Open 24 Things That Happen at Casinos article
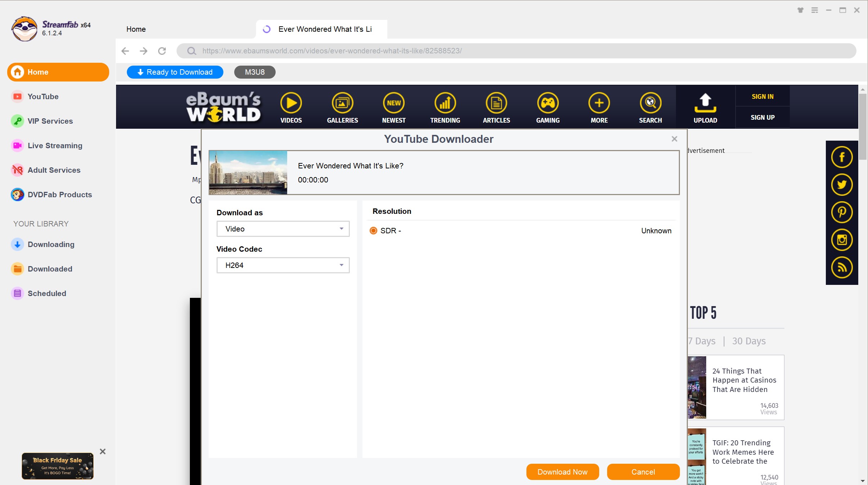Image resolution: width=868 pixels, height=485 pixels. [744, 380]
